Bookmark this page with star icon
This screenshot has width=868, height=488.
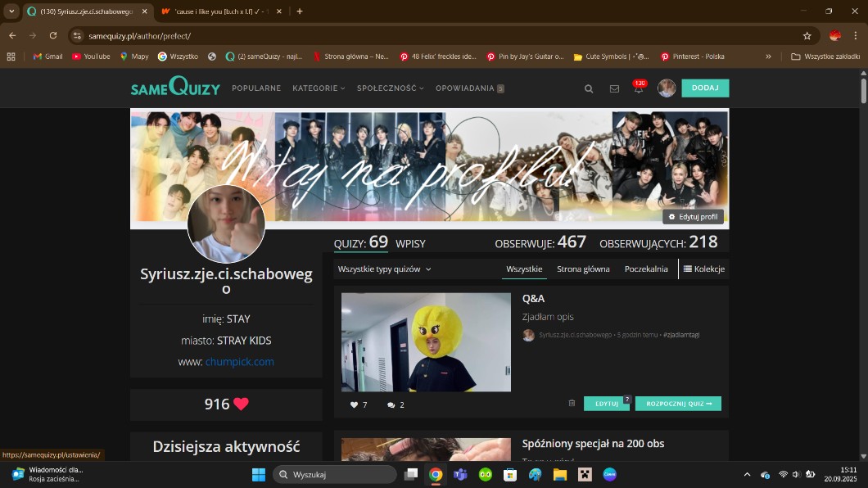pos(807,36)
